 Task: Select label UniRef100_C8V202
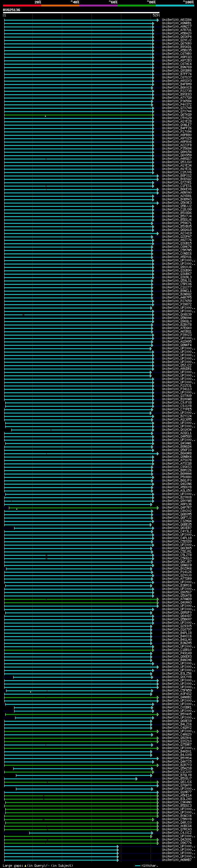[x=176, y=511]
